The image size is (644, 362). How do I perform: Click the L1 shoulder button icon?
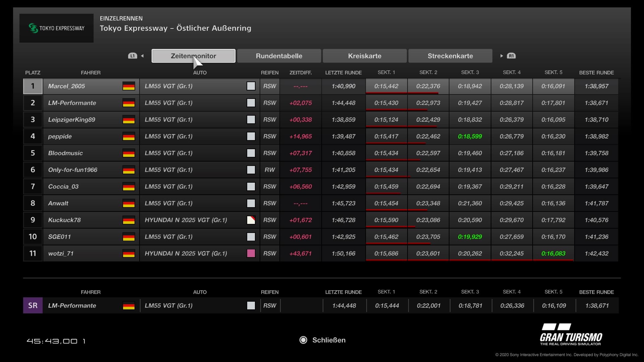(132, 56)
